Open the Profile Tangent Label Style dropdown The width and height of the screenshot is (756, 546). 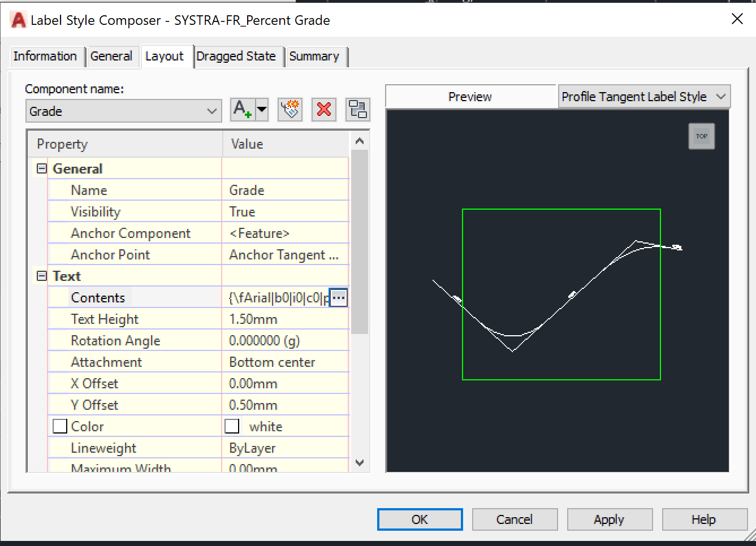(720, 96)
